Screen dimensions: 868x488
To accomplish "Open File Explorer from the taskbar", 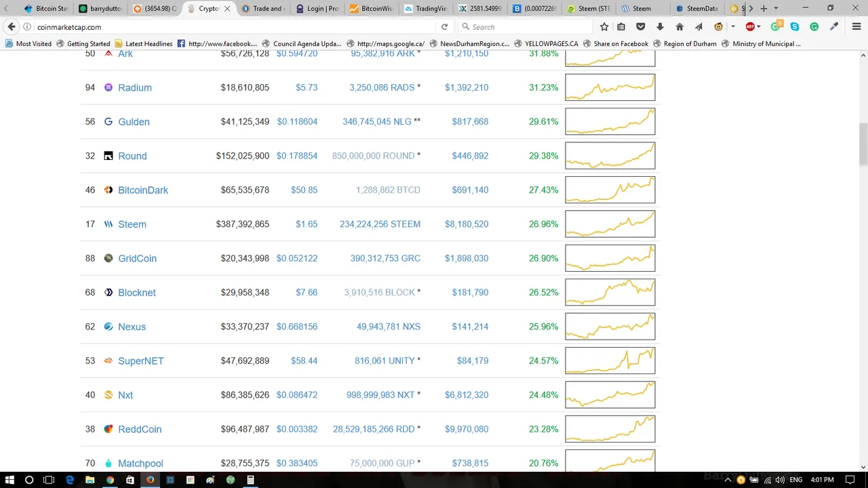I will tap(90, 480).
